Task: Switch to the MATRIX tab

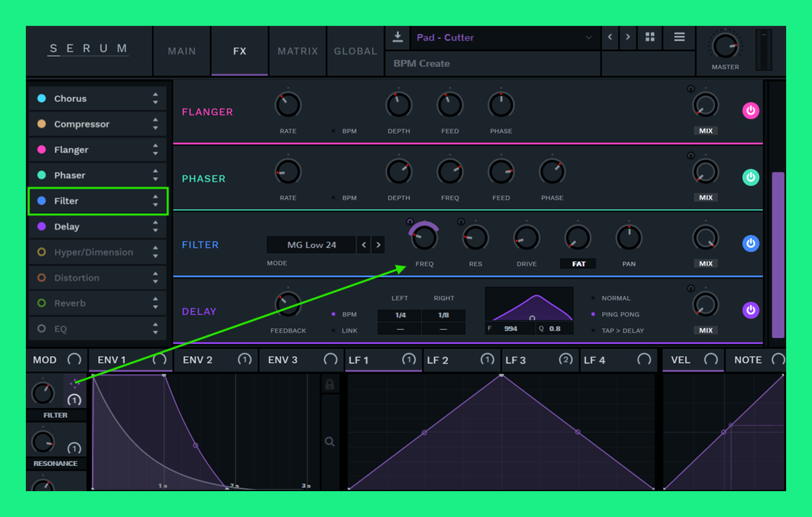Action: pyautogui.click(x=297, y=51)
